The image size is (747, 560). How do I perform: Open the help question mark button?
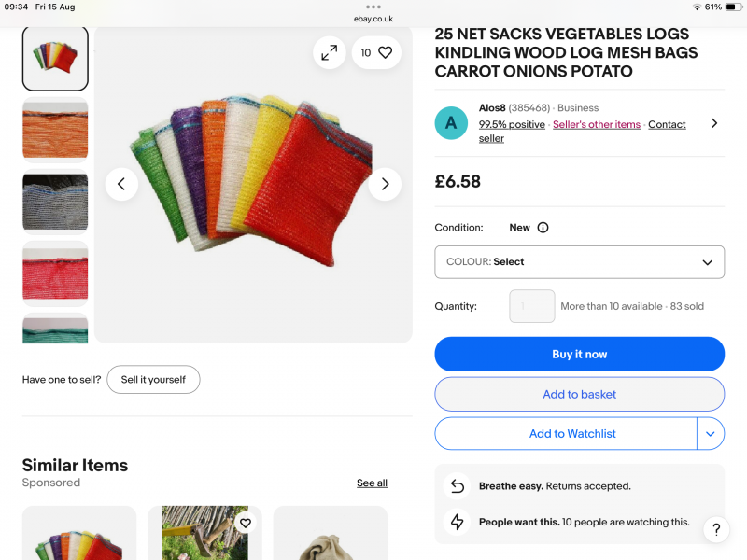pos(715,530)
